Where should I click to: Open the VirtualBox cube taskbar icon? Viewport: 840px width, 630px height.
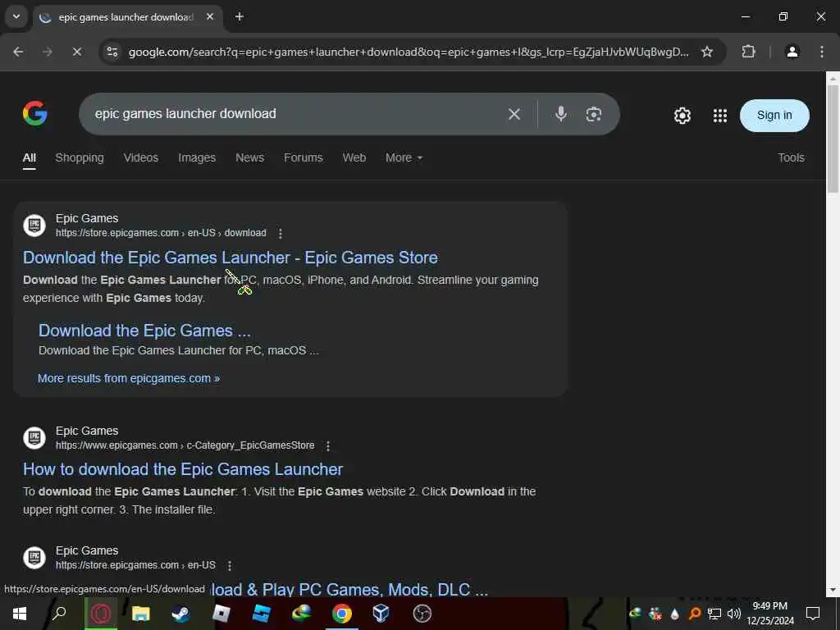381,614
